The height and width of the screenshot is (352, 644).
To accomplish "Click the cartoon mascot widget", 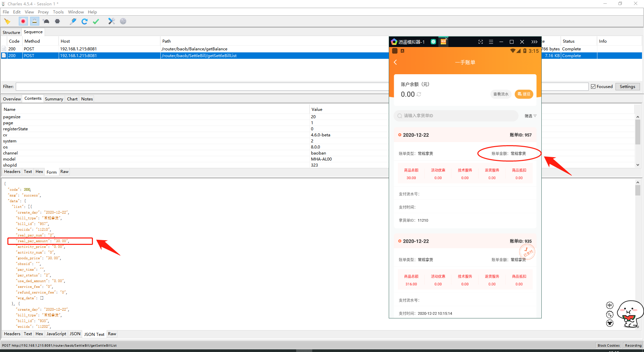I will pos(630,314).
